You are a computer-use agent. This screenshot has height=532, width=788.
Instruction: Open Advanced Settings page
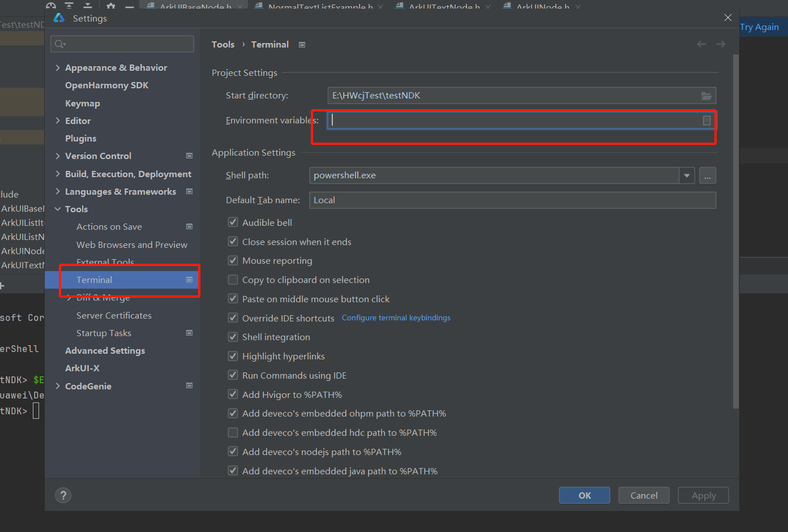pyautogui.click(x=105, y=350)
